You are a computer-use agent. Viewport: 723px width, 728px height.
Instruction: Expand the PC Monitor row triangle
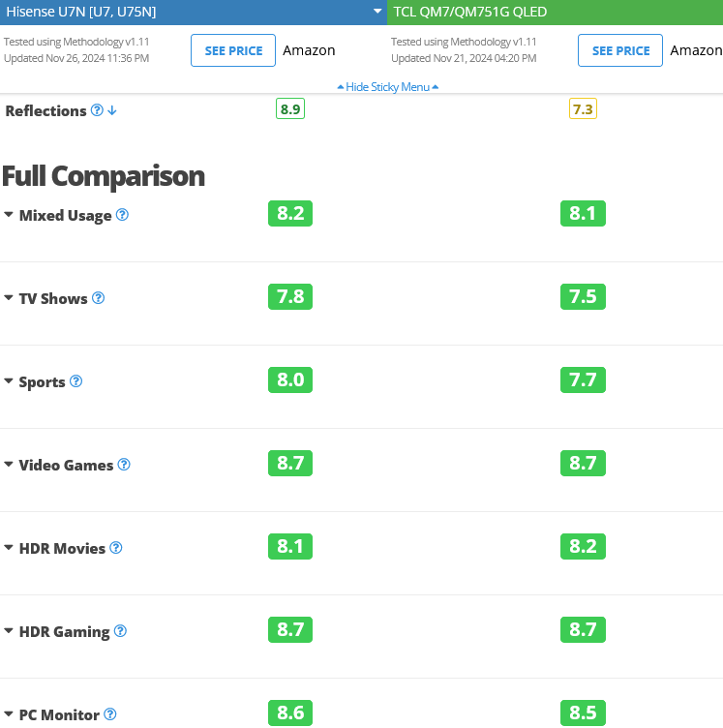(9, 713)
